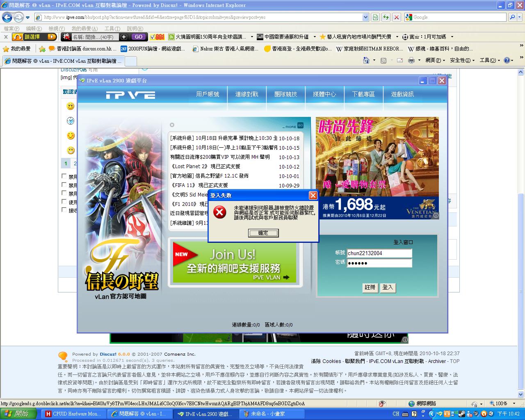Select the 用戶帳號 tab in IPvE vLan
The width and height of the screenshot is (525, 420).
tap(208, 94)
